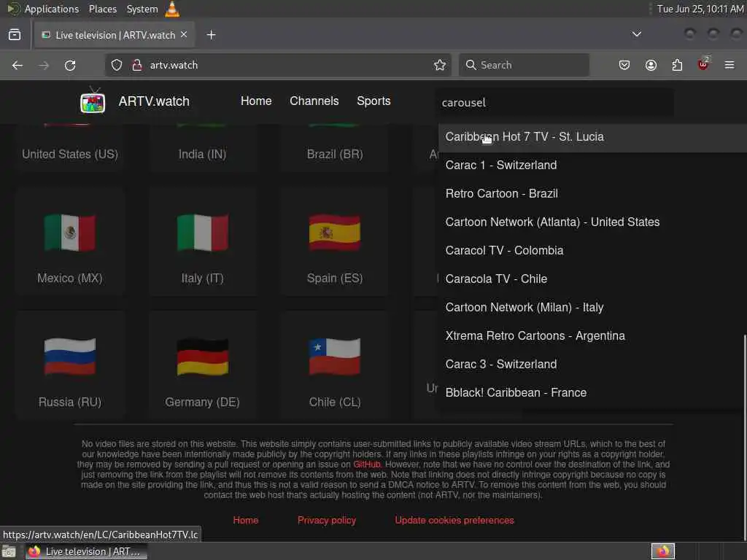Click the clock showing Tue Jun 25, 10:11 AM

(x=700, y=9)
